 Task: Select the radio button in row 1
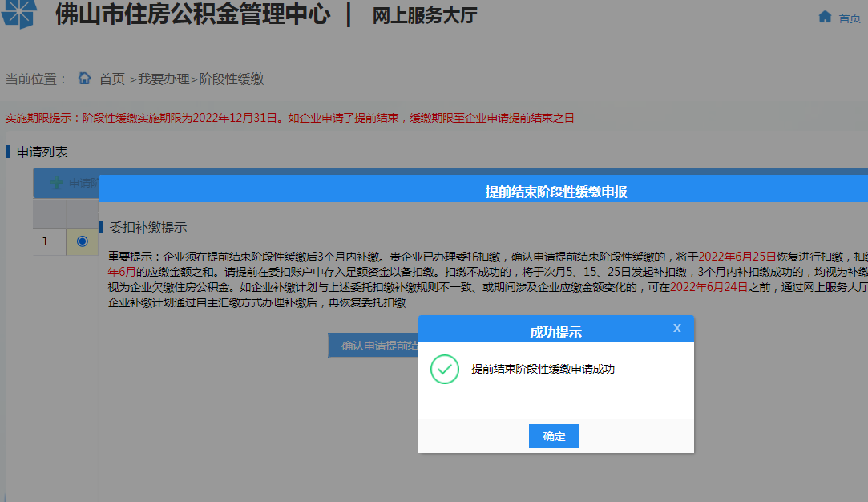(x=82, y=241)
